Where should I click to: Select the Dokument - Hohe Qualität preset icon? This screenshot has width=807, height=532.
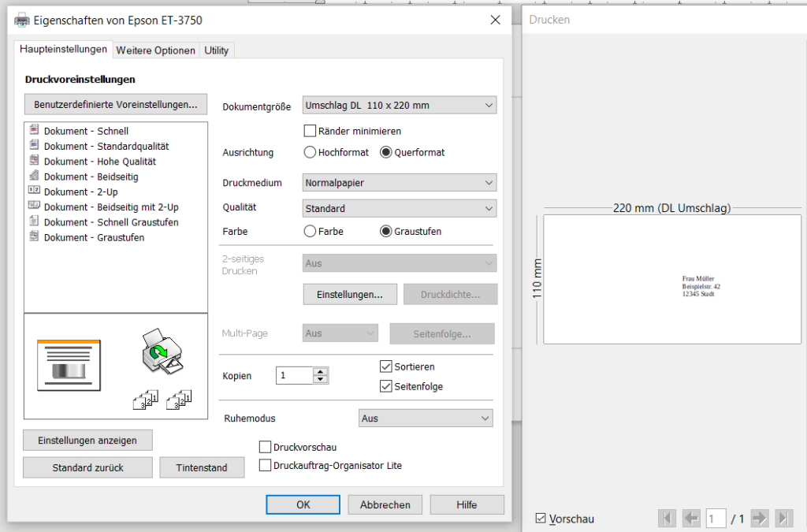tap(34, 159)
